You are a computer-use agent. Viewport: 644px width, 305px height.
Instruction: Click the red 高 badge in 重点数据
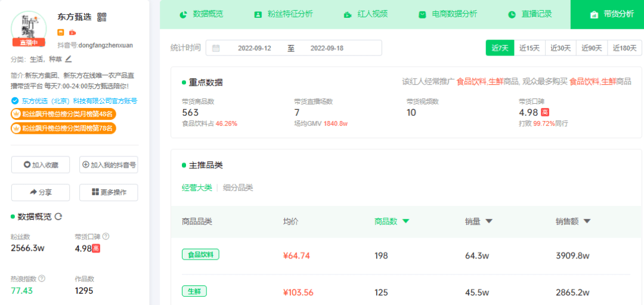(x=545, y=112)
